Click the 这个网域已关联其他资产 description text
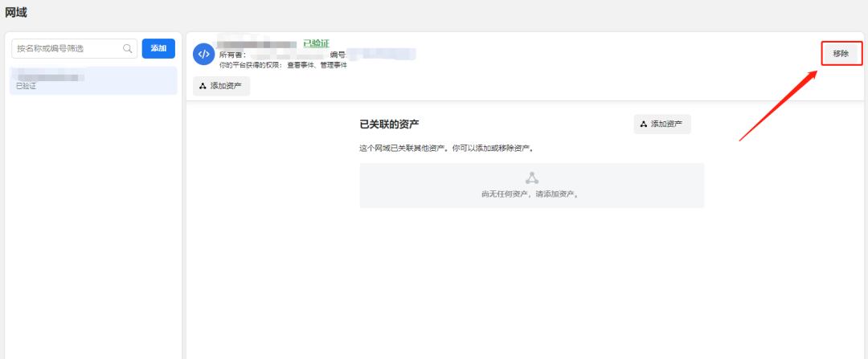Screen dimensions: 868x359 click(x=446, y=149)
